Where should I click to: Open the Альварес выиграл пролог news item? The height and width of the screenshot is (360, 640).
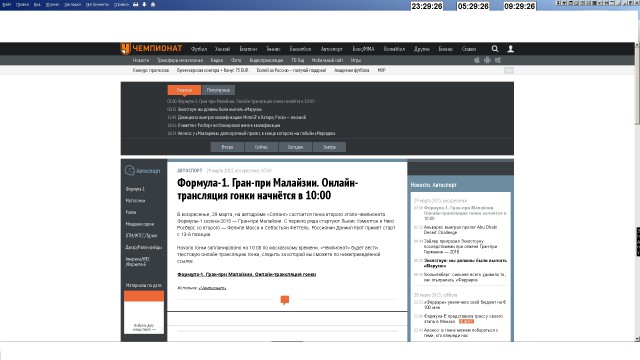(x=460, y=230)
